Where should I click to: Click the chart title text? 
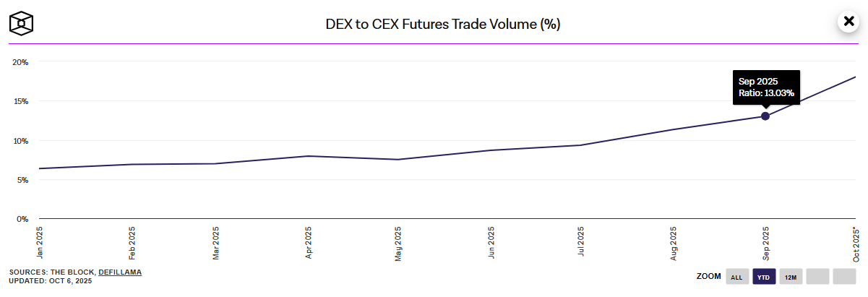click(x=443, y=24)
